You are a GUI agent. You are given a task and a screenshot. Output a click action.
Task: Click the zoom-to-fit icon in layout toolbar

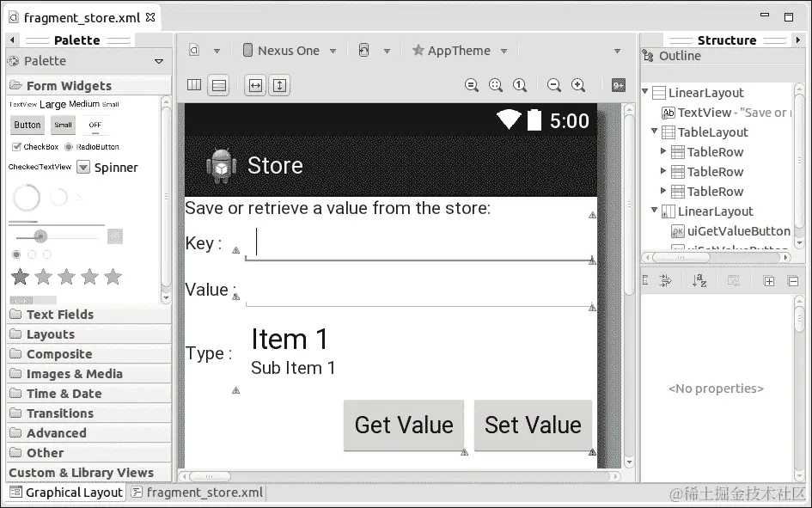pyautogui.click(x=472, y=85)
